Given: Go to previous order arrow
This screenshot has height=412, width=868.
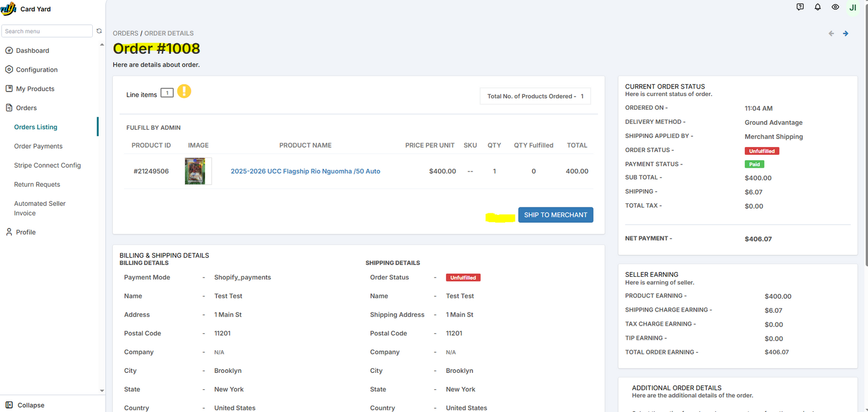Looking at the screenshot, I should (x=831, y=34).
